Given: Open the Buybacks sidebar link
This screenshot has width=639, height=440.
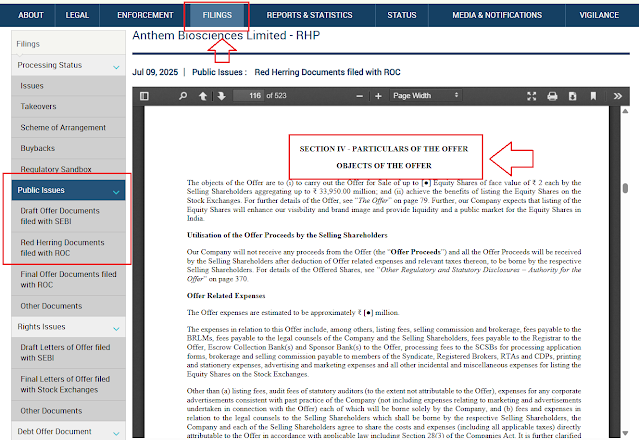Looking at the screenshot, I should point(68,148).
